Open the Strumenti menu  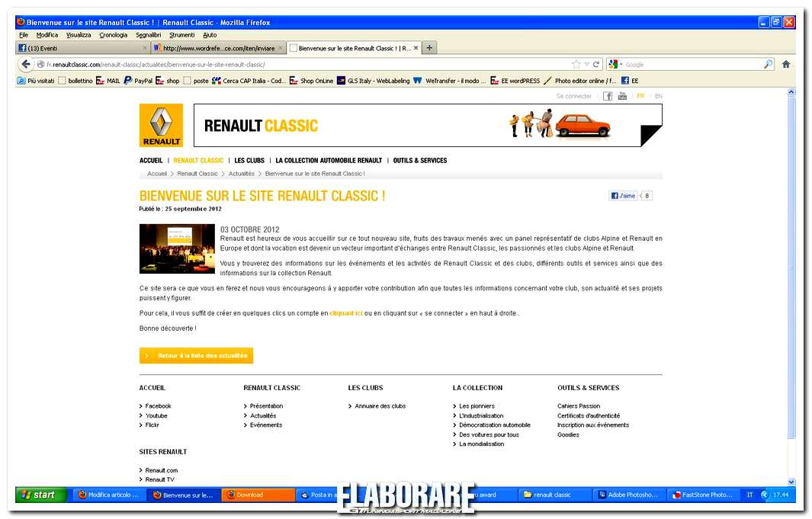point(181,34)
